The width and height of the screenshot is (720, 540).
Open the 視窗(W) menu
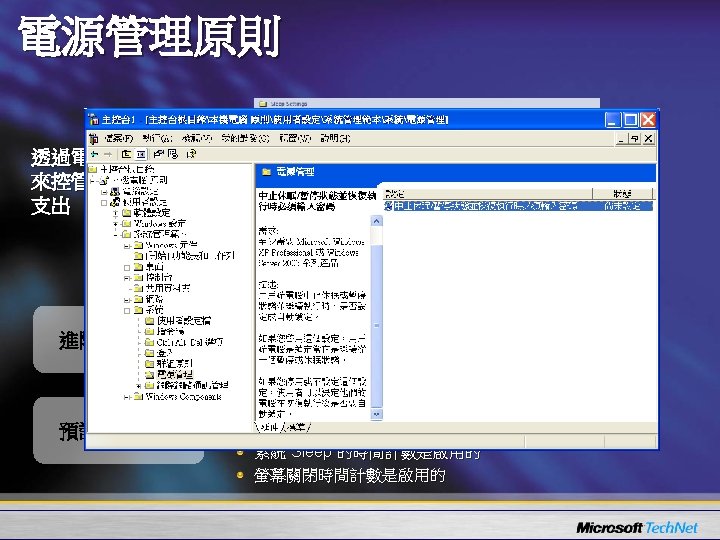tap(295, 138)
